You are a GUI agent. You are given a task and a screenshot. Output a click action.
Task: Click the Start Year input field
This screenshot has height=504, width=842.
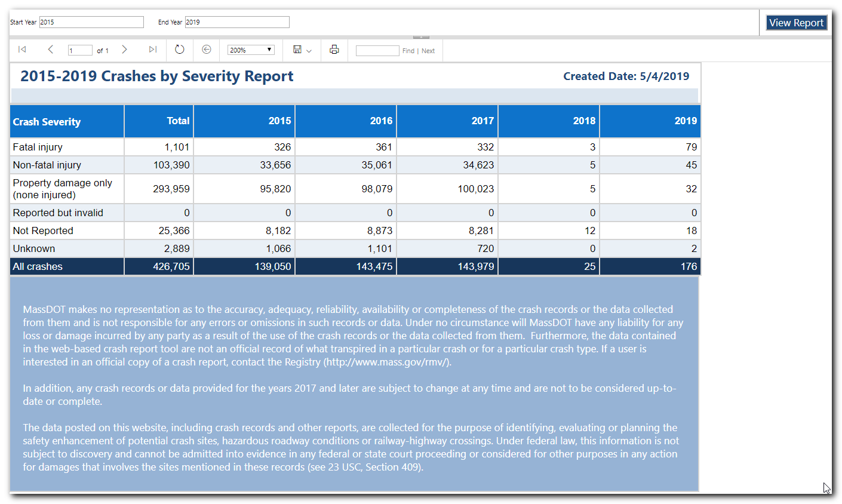pyautogui.click(x=91, y=22)
